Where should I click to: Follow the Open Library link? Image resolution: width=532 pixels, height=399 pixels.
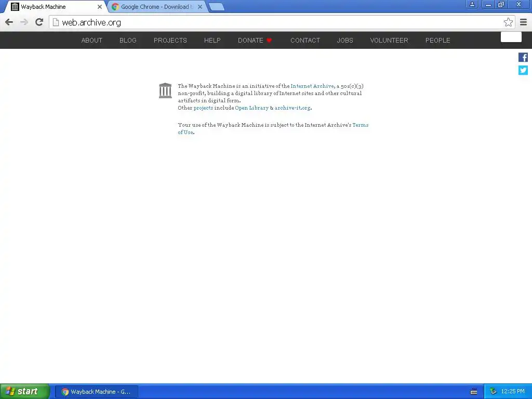pyautogui.click(x=252, y=108)
